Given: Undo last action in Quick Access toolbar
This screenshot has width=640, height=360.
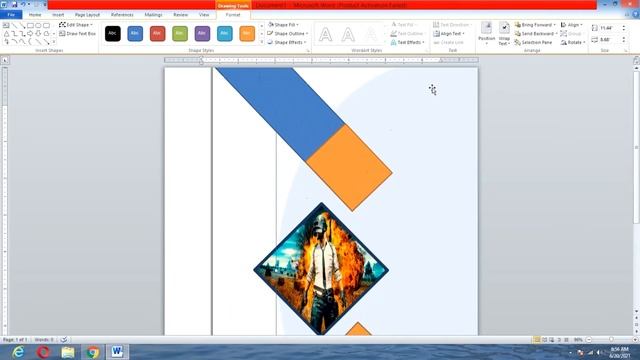Looking at the screenshot, I should point(23,4).
